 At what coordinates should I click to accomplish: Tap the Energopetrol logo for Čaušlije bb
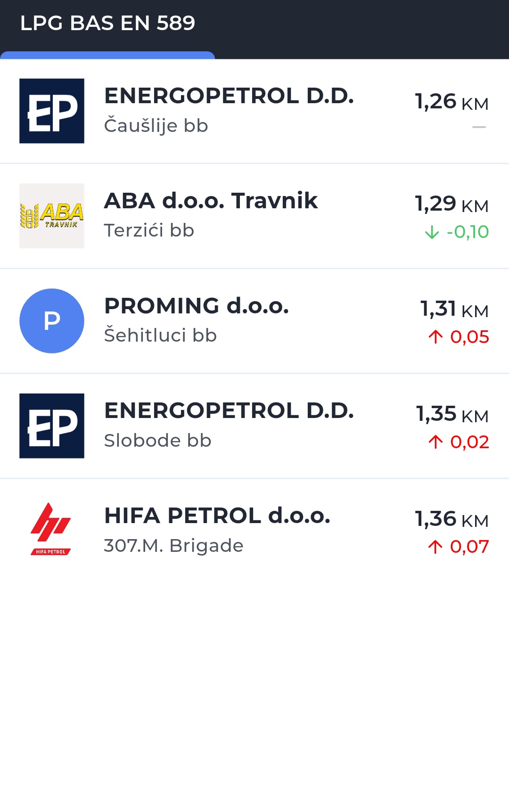coord(52,111)
